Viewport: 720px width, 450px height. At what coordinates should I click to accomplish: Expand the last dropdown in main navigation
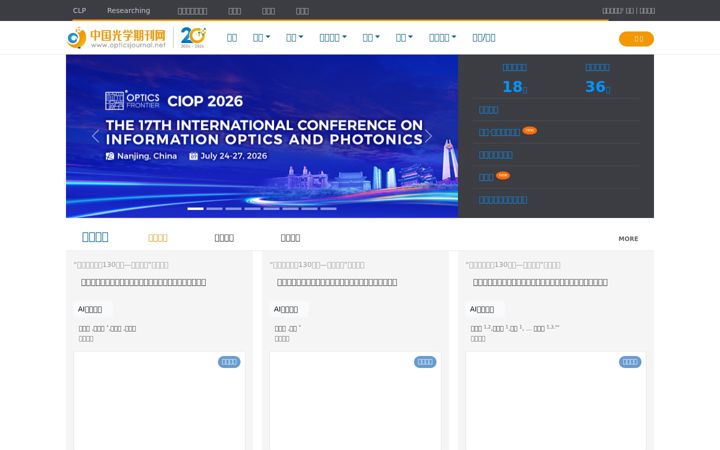pyautogui.click(x=443, y=38)
